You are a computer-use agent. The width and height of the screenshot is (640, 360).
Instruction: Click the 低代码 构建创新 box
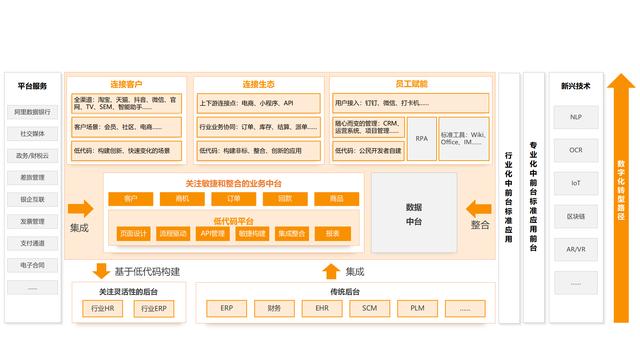point(127,151)
